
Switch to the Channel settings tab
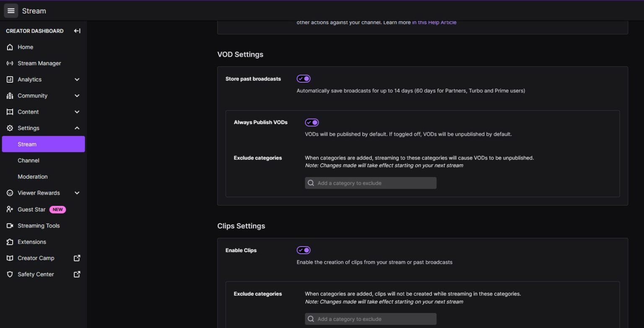coord(29,160)
